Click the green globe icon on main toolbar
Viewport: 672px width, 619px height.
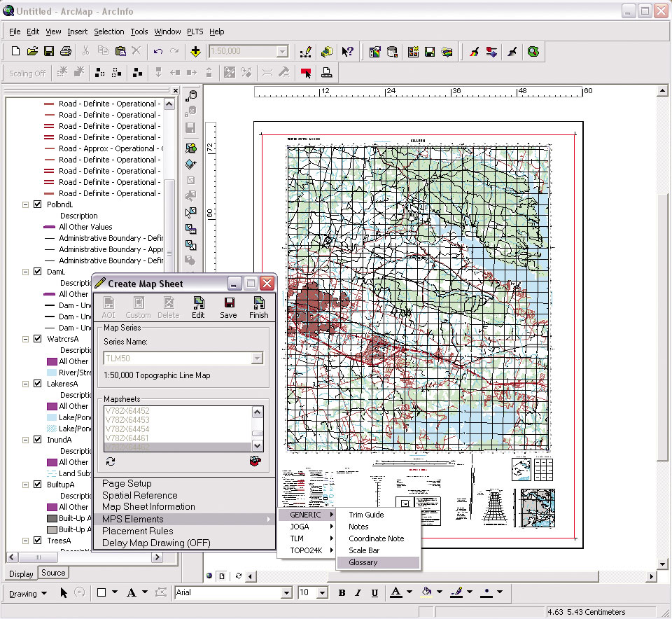click(533, 51)
